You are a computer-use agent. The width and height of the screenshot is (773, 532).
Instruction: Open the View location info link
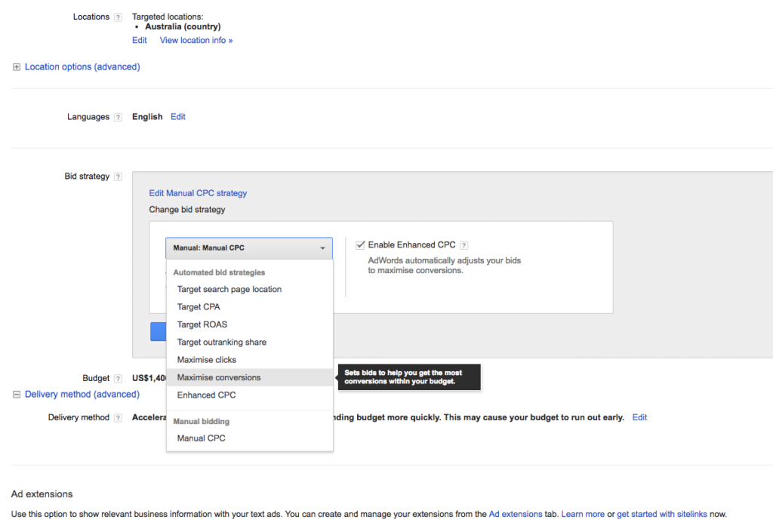[x=196, y=40]
